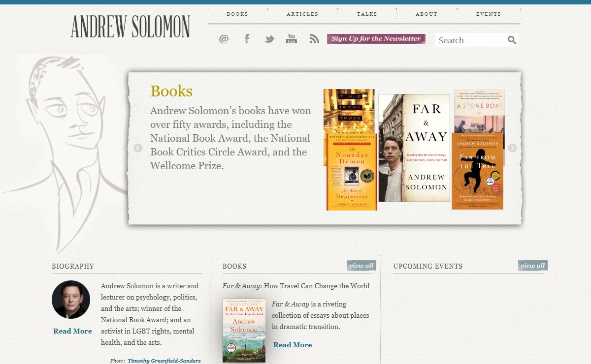The width and height of the screenshot is (591, 364).
Task: Select Far From the Tree cover
Action: pyautogui.click(x=477, y=171)
